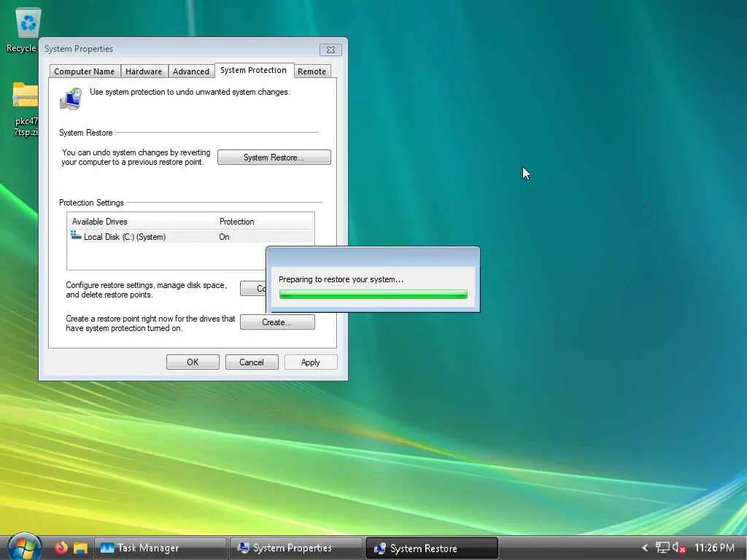Click the 'Preparing to restore your system...' text
747x560 pixels.
tap(341, 279)
